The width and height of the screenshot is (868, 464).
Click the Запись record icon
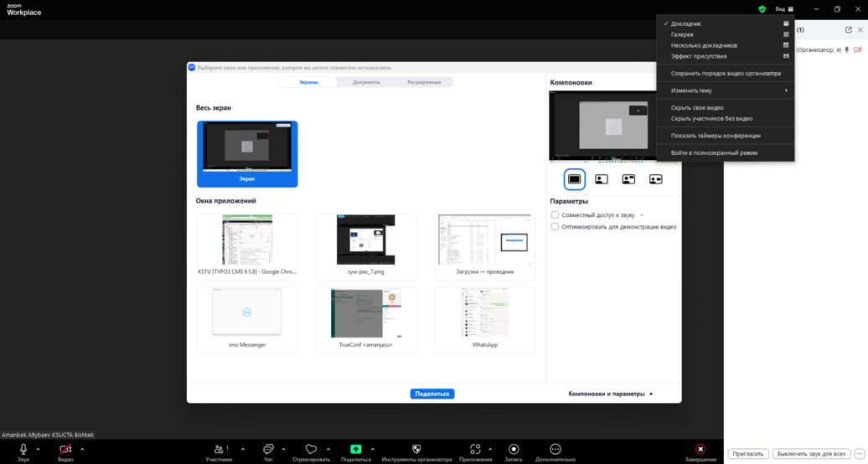click(x=514, y=450)
